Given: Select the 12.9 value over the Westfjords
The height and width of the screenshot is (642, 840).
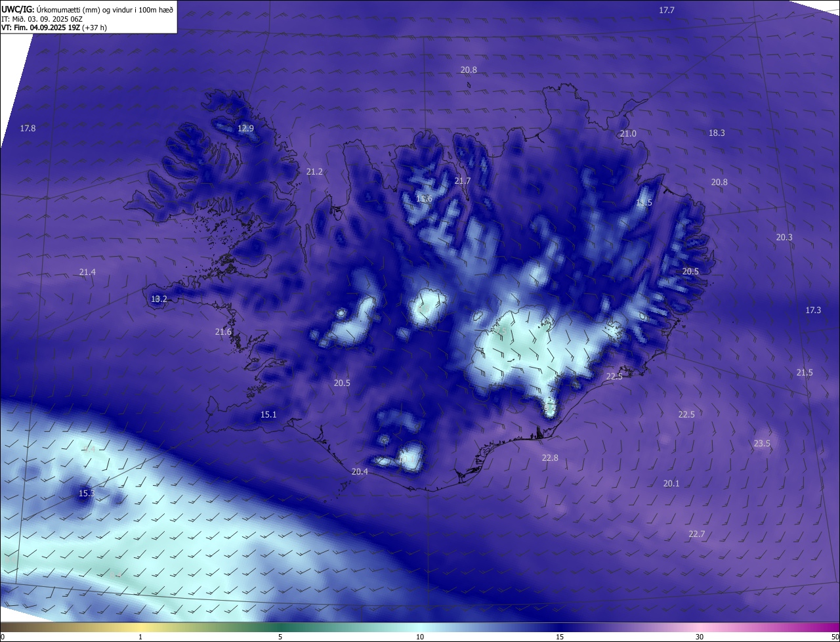Looking at the screenshot, I should pyautogui.click(x=245, y=128).
